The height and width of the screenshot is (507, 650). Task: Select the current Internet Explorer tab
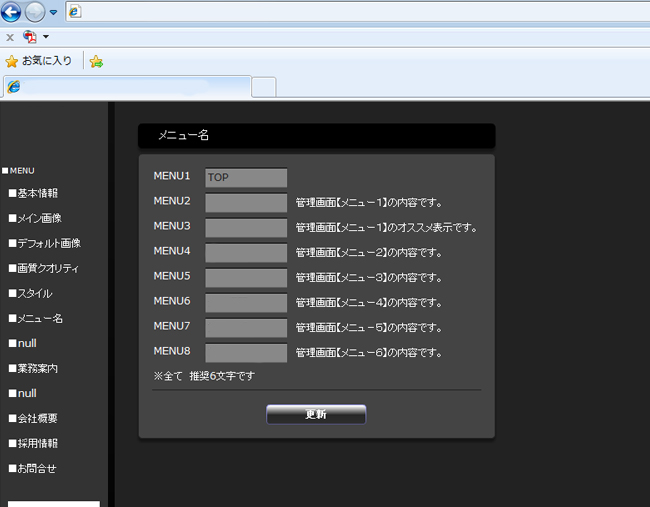click(x=125, y=87)
